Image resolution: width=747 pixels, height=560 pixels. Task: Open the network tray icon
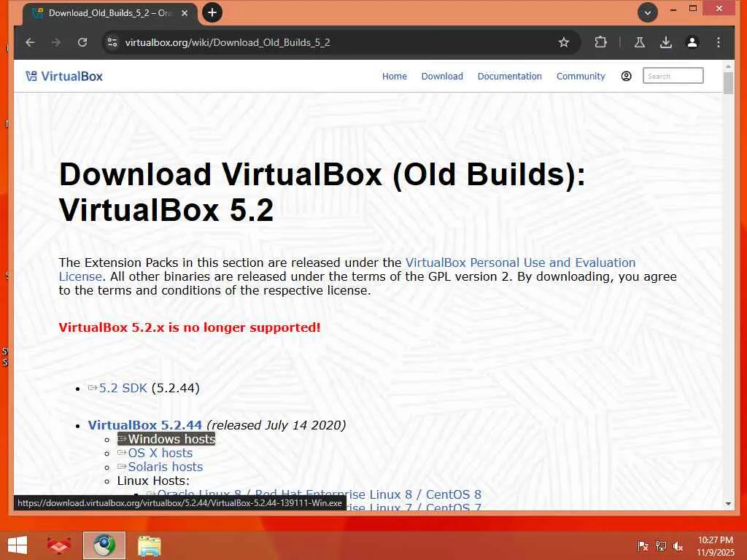pos(660,546)
